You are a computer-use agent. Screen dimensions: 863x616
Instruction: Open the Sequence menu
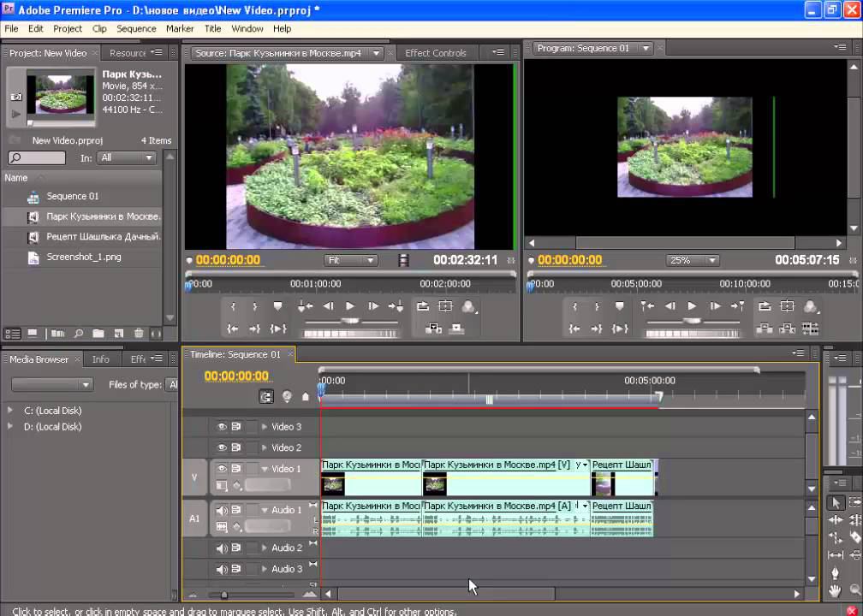[136, 28]
